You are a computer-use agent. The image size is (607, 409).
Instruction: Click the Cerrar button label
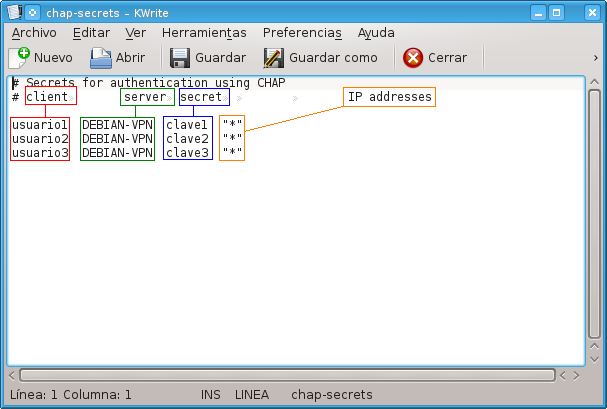[x=448, y=58]
